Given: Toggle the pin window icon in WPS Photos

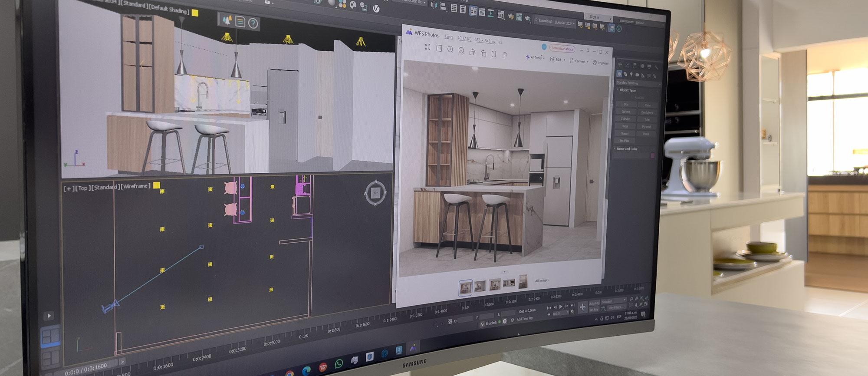Looking at the screenshot, I should click(x=588, y=51).
